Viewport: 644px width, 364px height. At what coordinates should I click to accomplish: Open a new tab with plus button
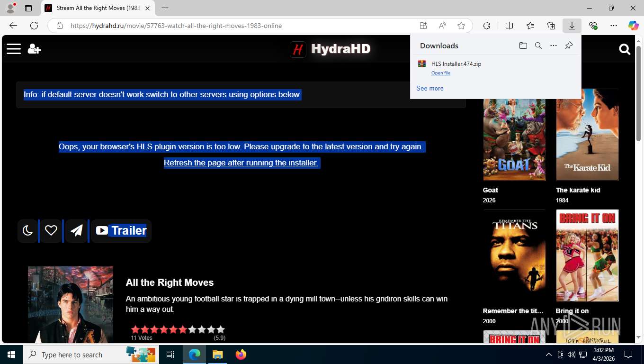(165, 8)
